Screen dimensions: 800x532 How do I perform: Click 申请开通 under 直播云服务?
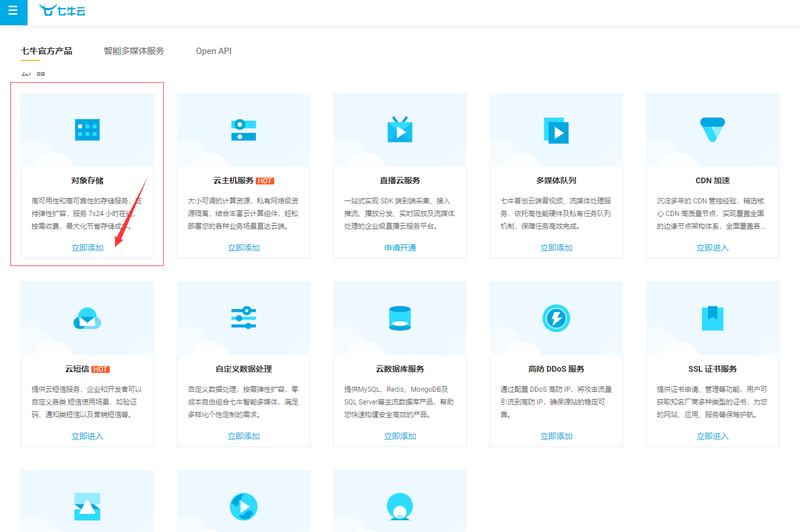400,248
